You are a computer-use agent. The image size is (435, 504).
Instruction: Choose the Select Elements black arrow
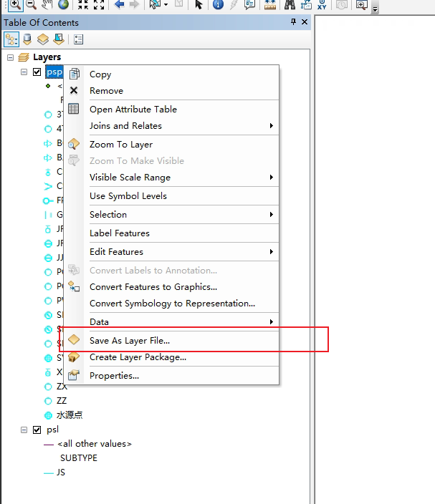click(199, 4)
